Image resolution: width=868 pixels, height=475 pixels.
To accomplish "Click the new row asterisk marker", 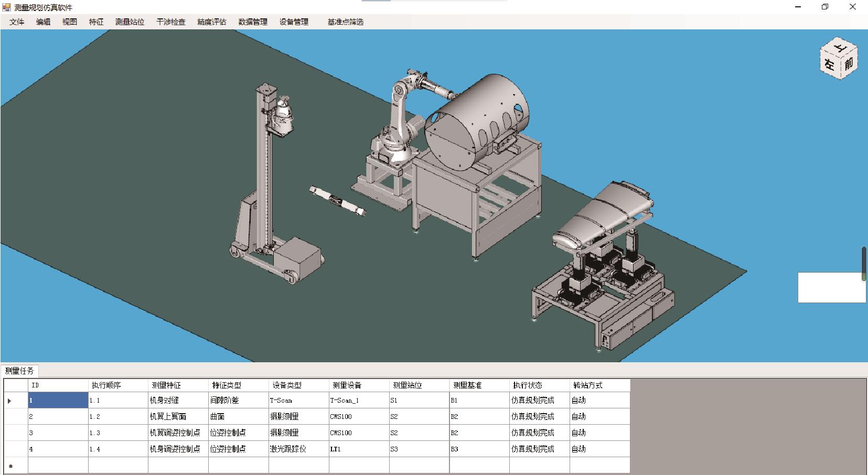I will (x=10, y=466).
